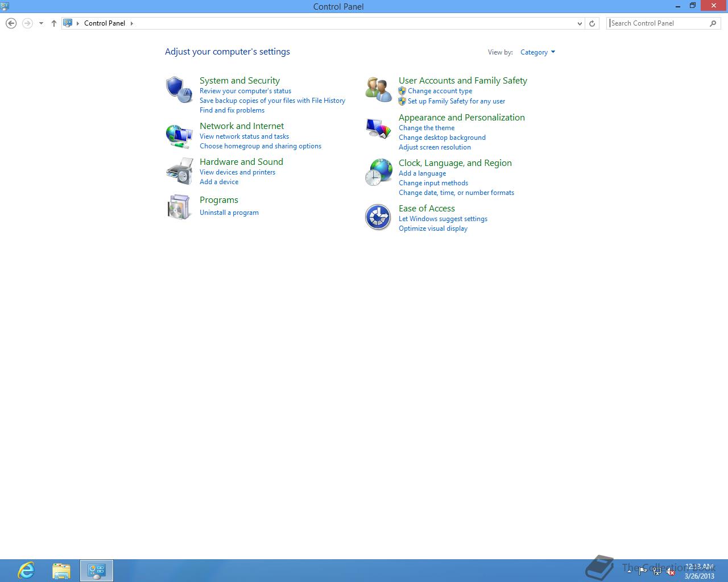
Task: Open the taskbar clock showing 3/26/2013
Action: pos(699,571)
